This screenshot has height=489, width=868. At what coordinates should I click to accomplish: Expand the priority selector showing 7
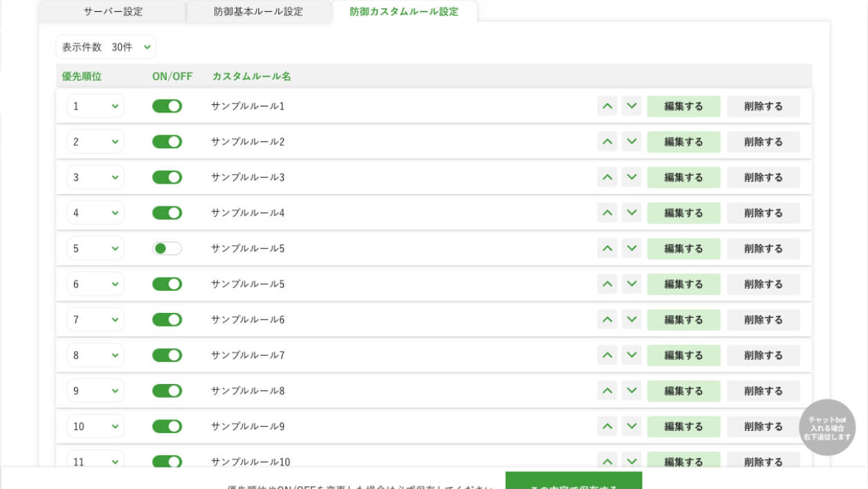point(95,319)
